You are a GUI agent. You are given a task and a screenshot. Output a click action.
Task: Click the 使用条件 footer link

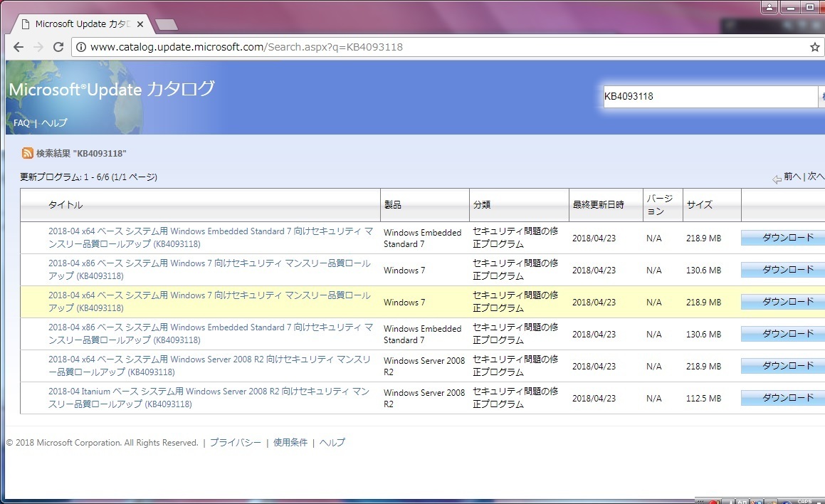290,442
